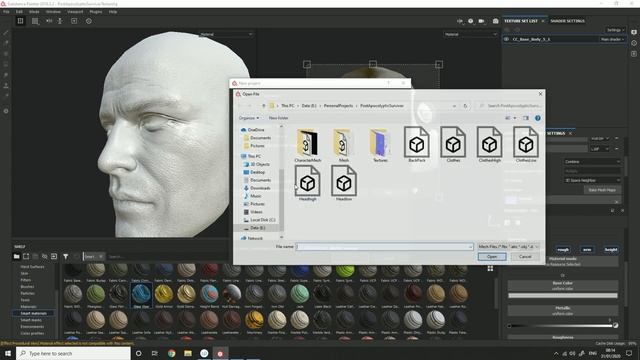Open the Windows Start menu
Viewport: 640px width, 360px height.
[8, 353]
